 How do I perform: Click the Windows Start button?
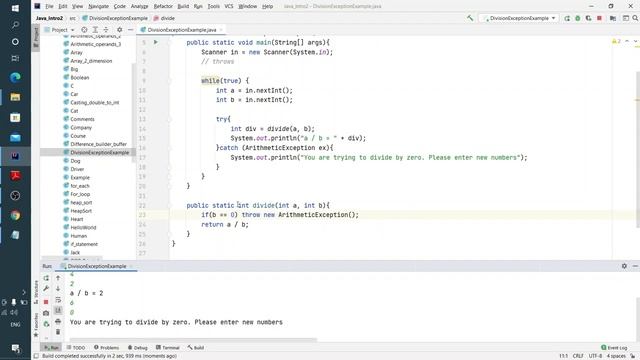coord(15,8)
